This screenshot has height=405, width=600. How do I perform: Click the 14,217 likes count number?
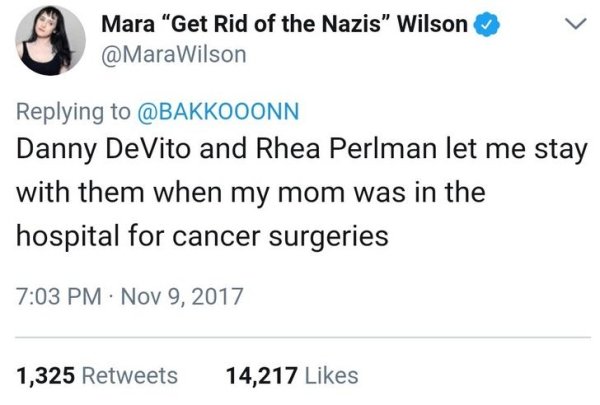tap(260, 375)
